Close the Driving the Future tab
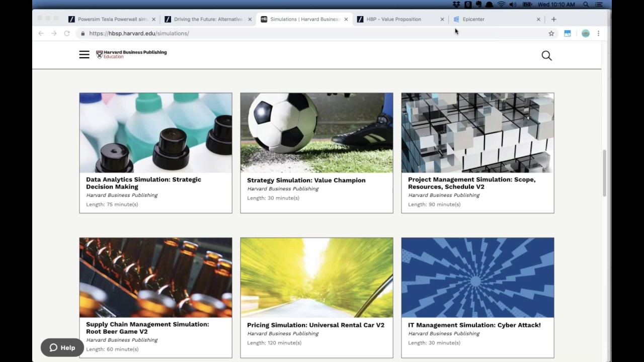The width and height of the screenshot is (644, 362). pyautogui.click(x=250, y=19)
